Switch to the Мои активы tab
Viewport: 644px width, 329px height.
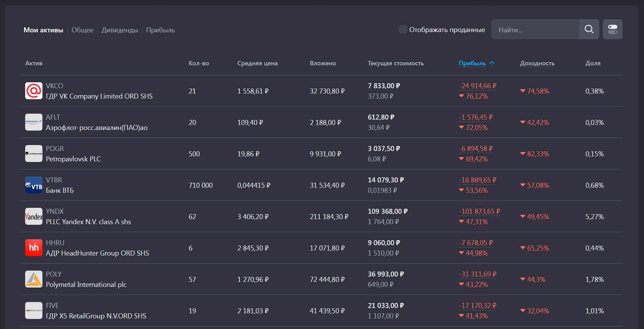coord(43,30)
